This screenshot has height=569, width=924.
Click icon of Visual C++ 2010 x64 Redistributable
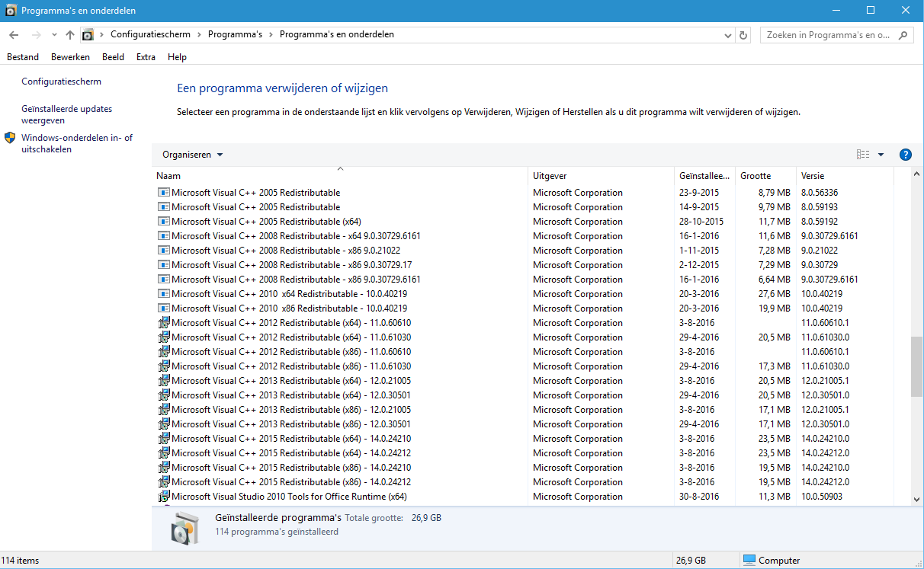pyautogui.click(x=164, y=294)
